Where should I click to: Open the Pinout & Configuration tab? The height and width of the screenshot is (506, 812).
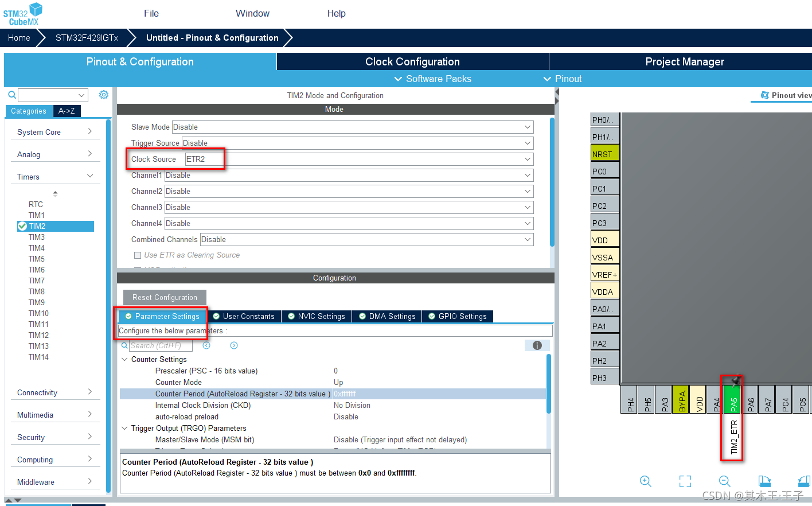click(x=140, y=61)
